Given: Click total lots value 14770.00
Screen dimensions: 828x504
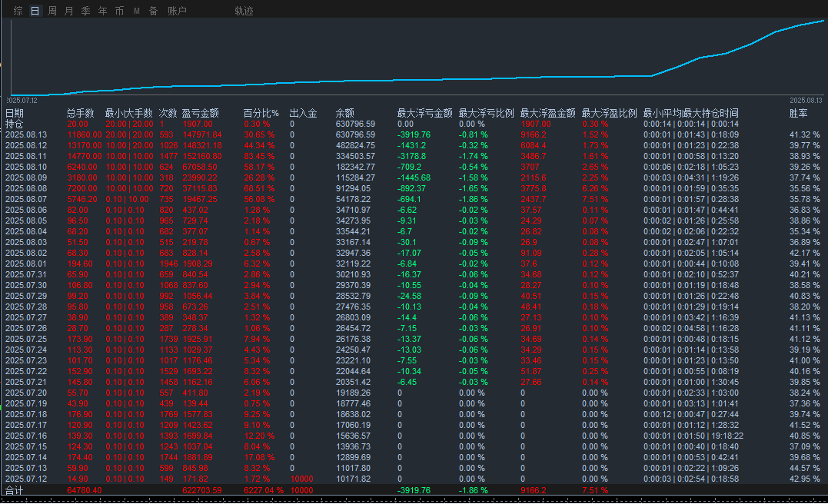Looking at the screenshot, I should tap(85, 156).
